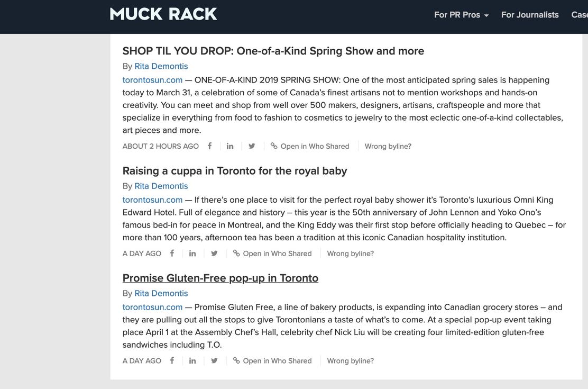This screenshot has height=389, width=588.
Task: Go to Muck Rack home logo
Action: [x=163, y=14]
